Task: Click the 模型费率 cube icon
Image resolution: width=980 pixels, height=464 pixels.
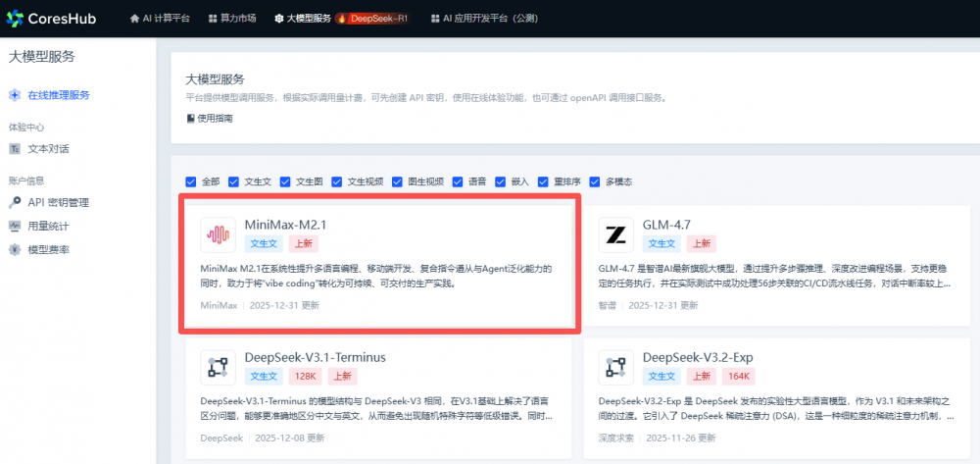Action: (x=15, y=250)
